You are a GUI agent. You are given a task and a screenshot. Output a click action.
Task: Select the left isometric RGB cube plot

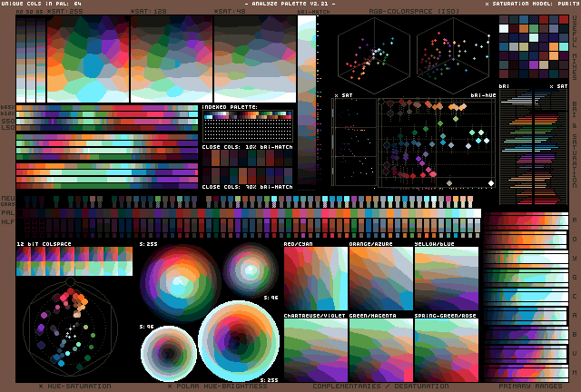(374, 54)
